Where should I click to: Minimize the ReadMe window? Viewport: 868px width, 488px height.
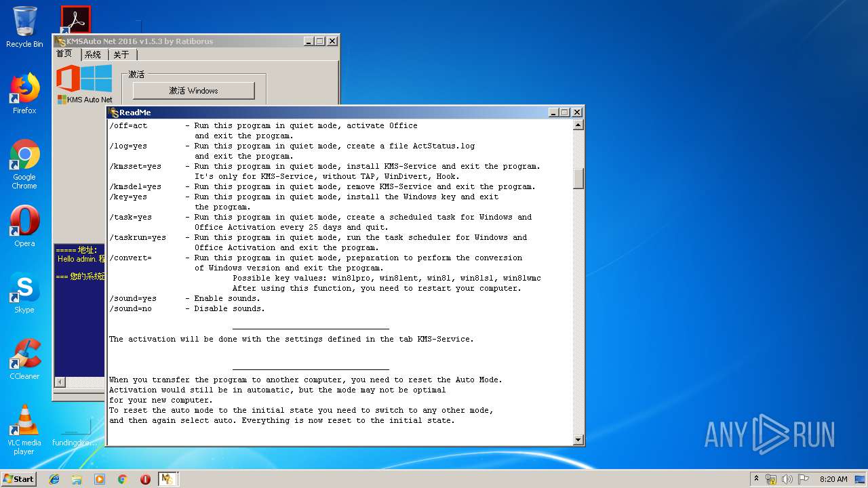pos(553,113)
